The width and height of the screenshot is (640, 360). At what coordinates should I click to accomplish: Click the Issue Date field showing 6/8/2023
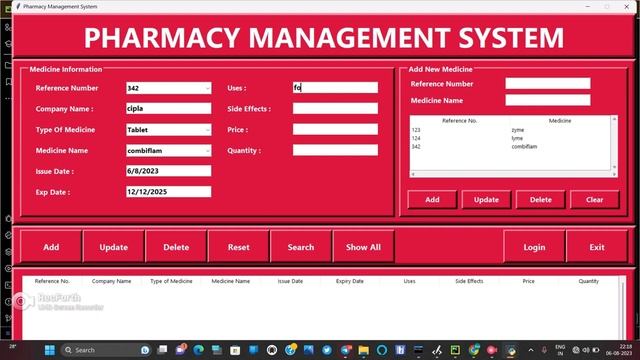tap(169, 171)
